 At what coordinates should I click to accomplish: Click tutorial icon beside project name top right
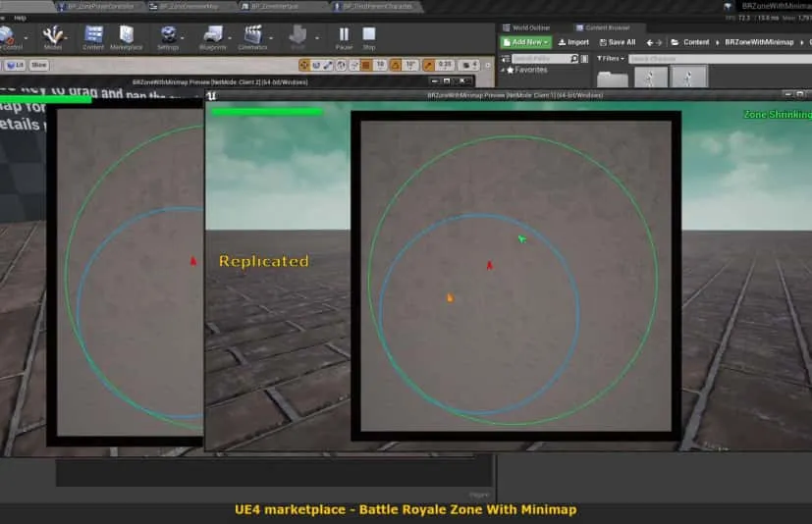pyautogui.click(x=728, y=6)
